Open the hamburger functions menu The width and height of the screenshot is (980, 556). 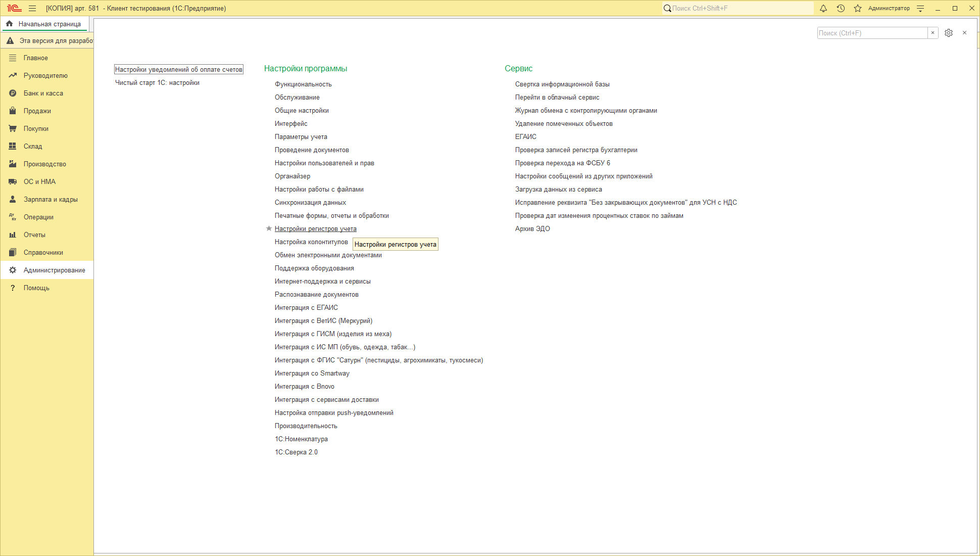(x=32, y=8)
